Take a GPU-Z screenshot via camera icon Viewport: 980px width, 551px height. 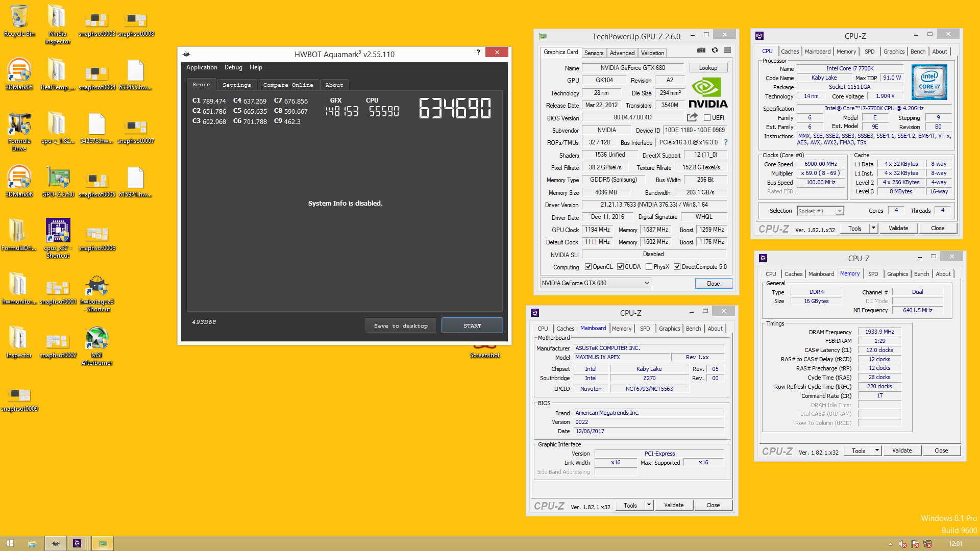coord(701,50)
